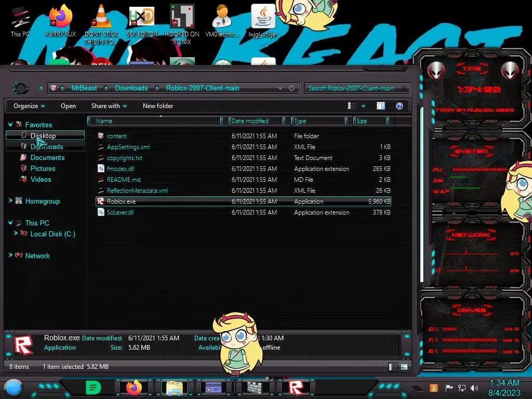Collapse the This PC tree node
Viewport: 532px width, 399px height.
(10, 222)
